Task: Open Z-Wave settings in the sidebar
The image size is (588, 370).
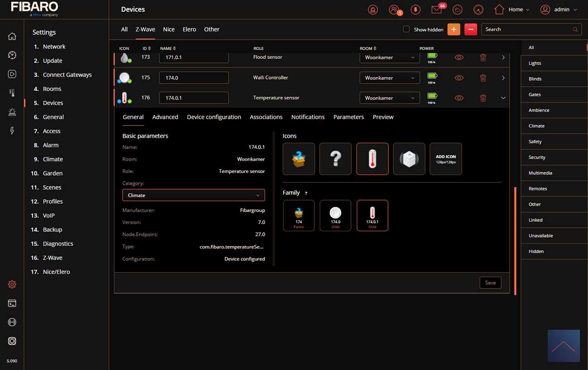Action: pos(52,258)
